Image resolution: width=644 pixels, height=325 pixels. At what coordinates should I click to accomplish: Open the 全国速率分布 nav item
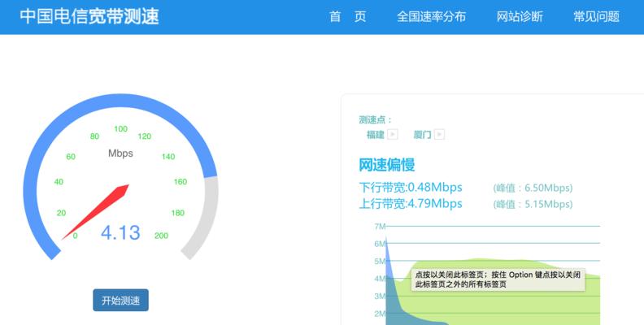(431, 17)
